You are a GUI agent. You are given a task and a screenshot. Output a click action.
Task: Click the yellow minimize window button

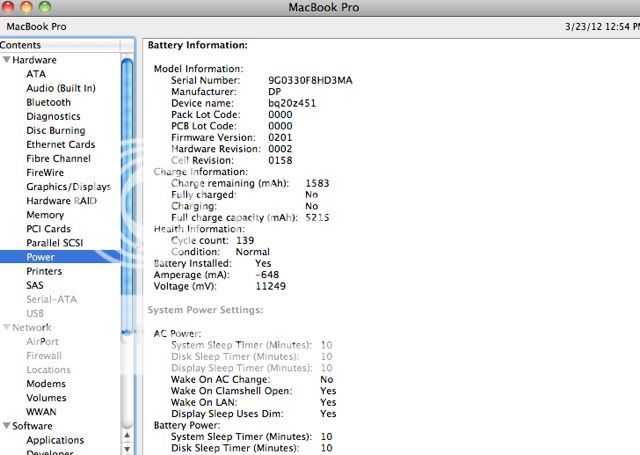27,7
